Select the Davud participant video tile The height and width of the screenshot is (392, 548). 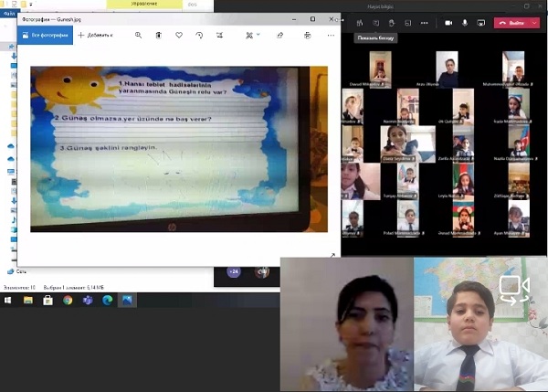(380, 69)
